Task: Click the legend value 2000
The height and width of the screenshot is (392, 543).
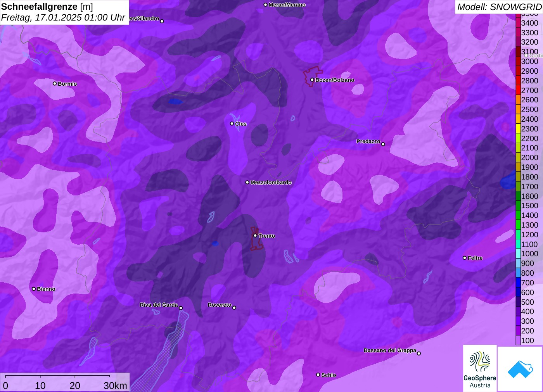Action: tap(530, 157)
